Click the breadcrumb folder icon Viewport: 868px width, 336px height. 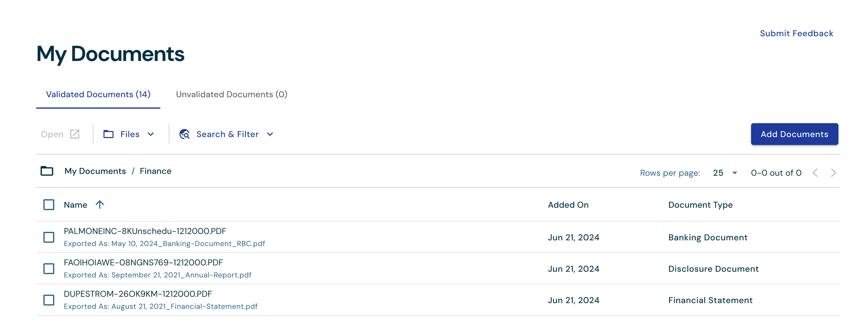click(47, 171)
